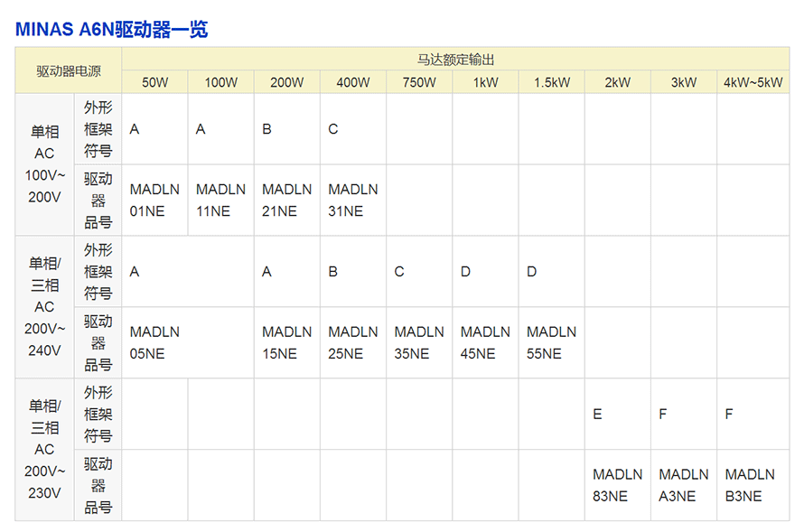Click the 单相 AC 100V~200V row header
804x532 pixels.
[44, 164]
